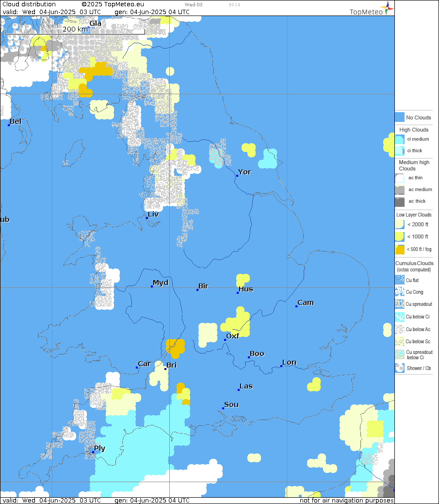Screen dimensions: 439x504
Task: Click the Ply city label
Action: click(x=99, y=449)
